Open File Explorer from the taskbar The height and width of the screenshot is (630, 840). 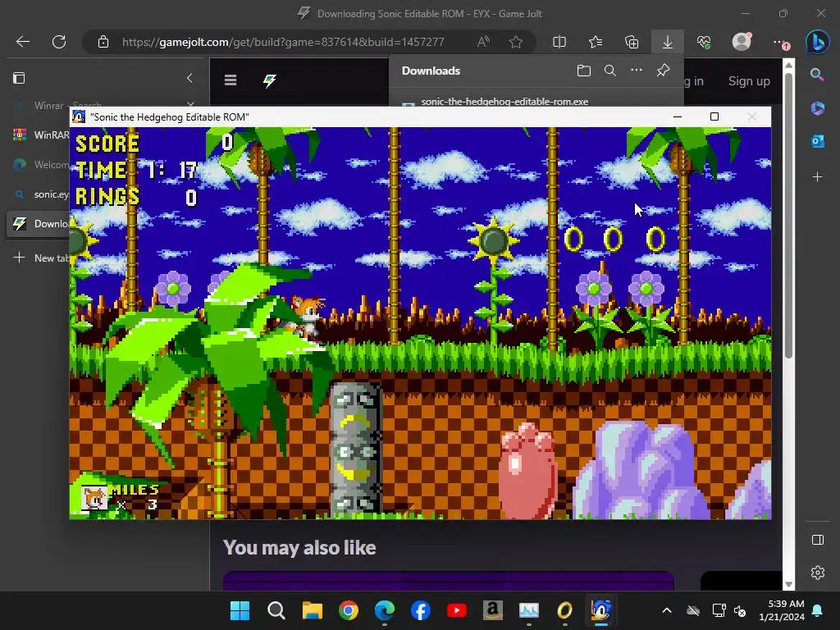[x=313, y=610]
